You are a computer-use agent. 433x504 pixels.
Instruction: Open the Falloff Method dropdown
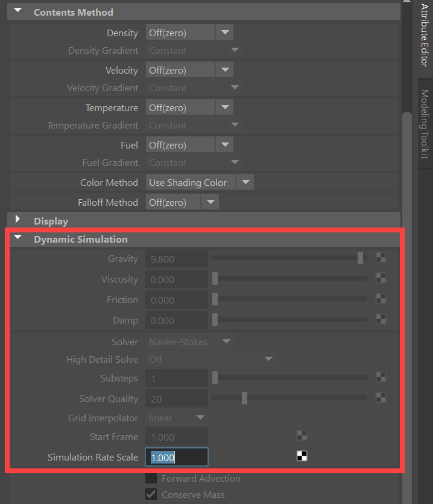point(182,202)
